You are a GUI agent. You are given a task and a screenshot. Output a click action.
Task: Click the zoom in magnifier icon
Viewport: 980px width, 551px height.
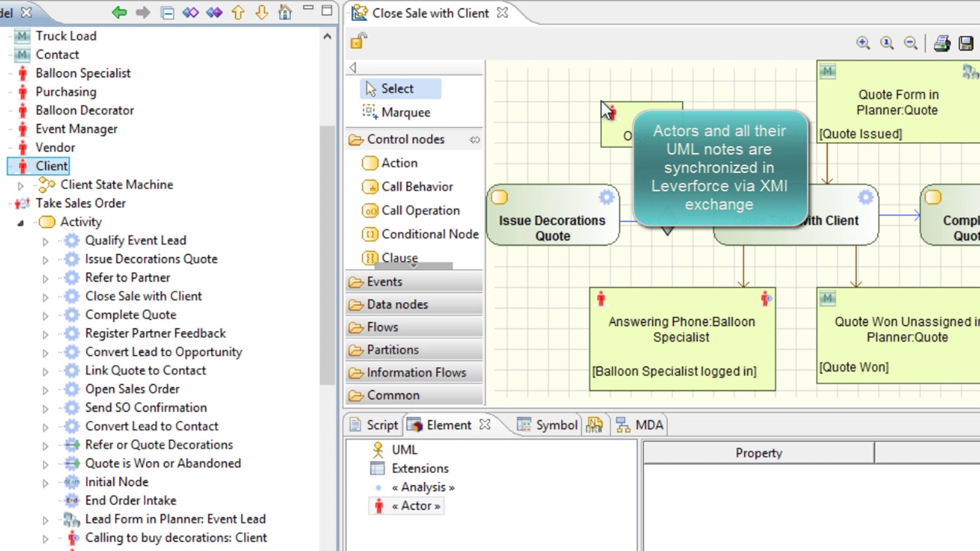(863, 43)
